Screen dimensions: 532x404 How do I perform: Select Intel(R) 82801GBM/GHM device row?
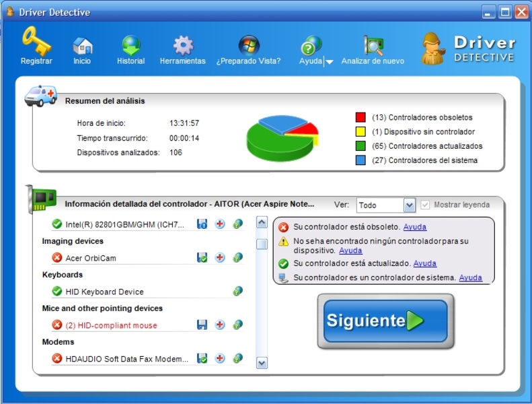pos(147,224)
